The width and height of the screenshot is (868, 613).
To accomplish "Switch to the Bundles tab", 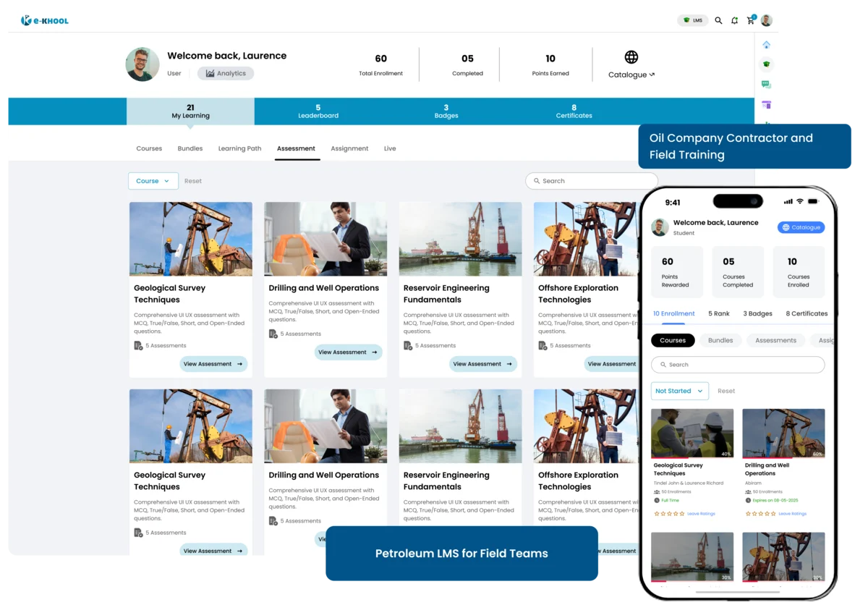I will (190, 148).
